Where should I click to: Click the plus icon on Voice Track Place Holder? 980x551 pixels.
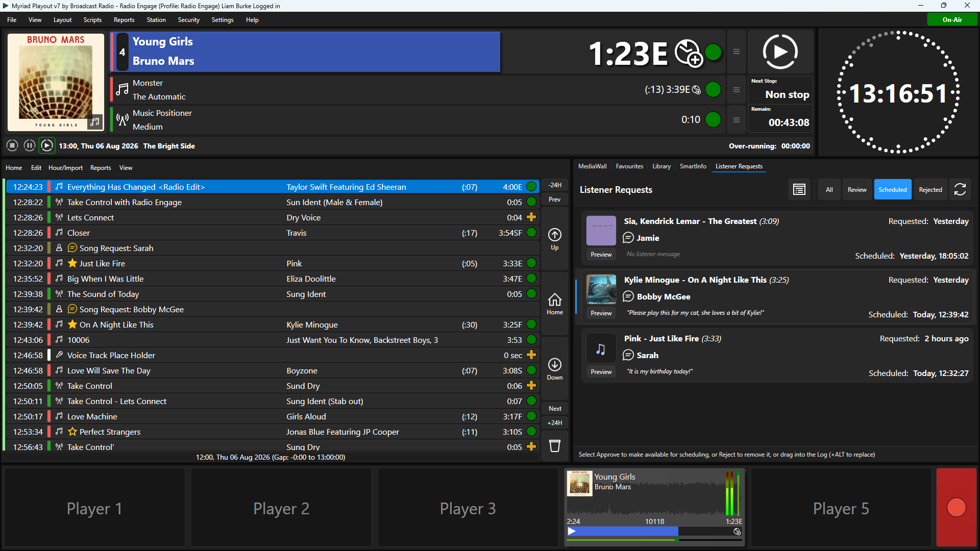(531, 355)
